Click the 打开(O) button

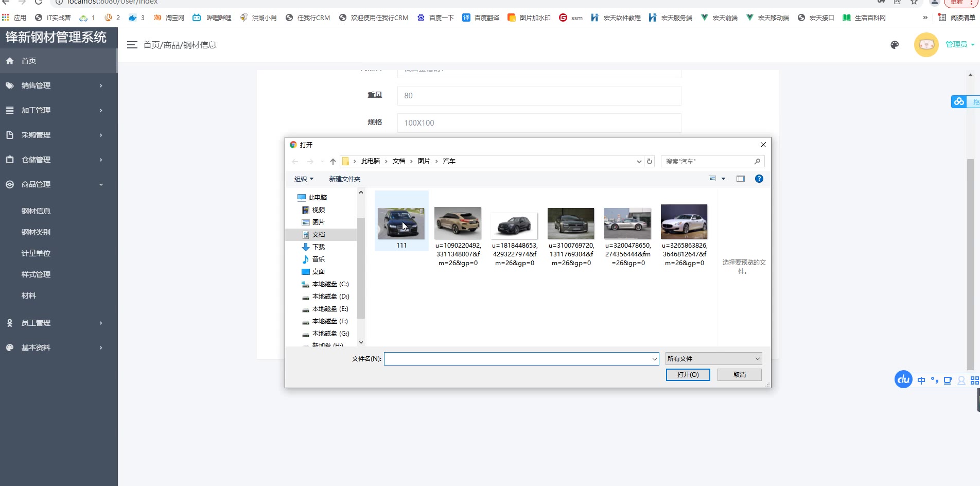688,375
